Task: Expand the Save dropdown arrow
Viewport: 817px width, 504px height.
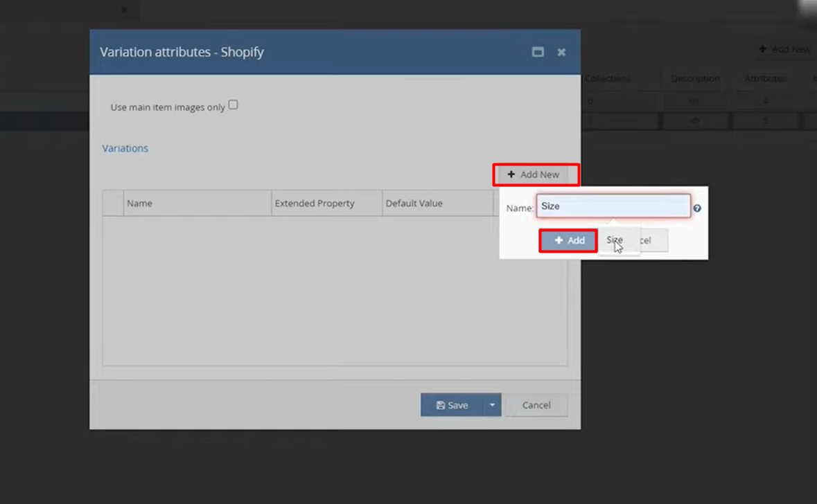Action: [x=493, y=405]
